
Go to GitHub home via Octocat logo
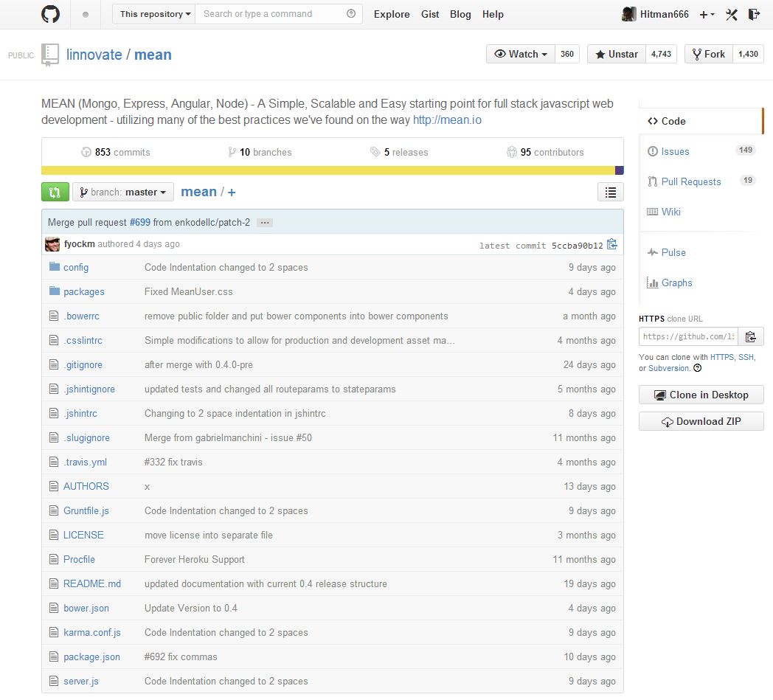tap(50, 14)
